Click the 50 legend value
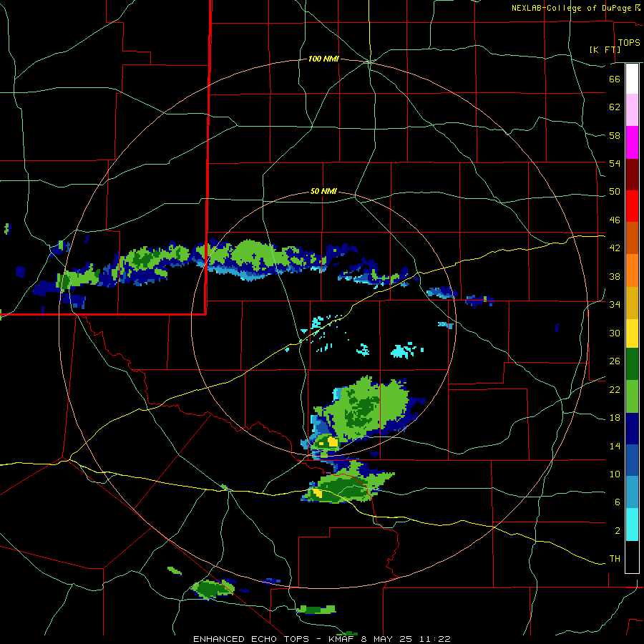The height and width of the screenshot is (644, 644). pos(615,191)
